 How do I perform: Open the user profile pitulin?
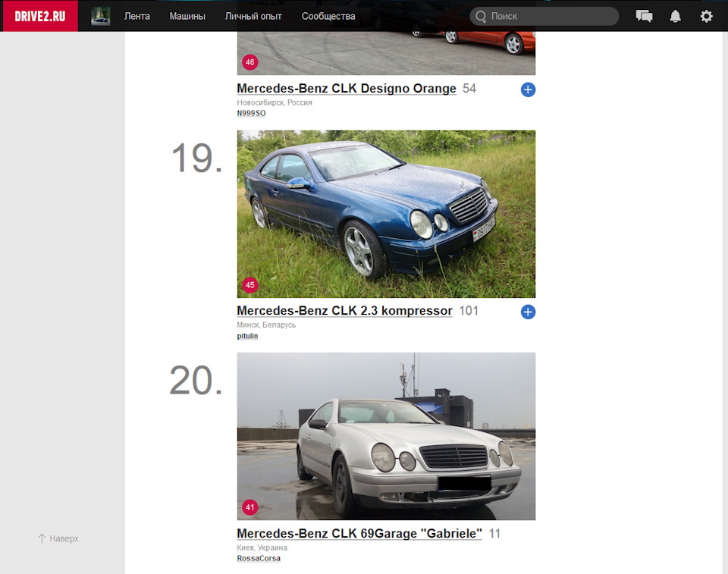click(x=247, y=336)
